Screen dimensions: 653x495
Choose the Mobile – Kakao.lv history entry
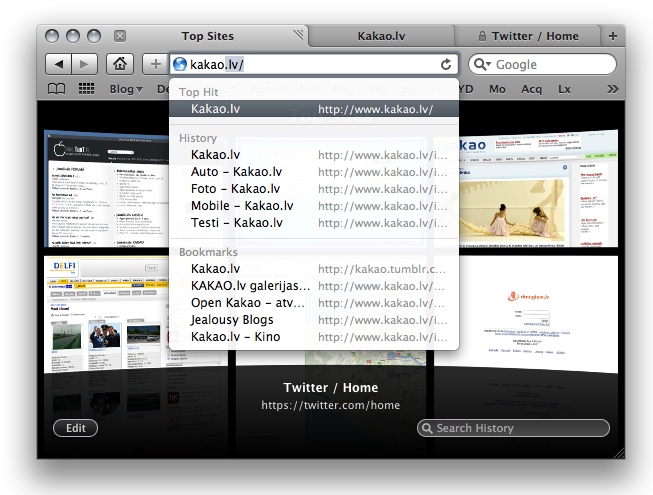pyautogui.click(x=314, y=206)
